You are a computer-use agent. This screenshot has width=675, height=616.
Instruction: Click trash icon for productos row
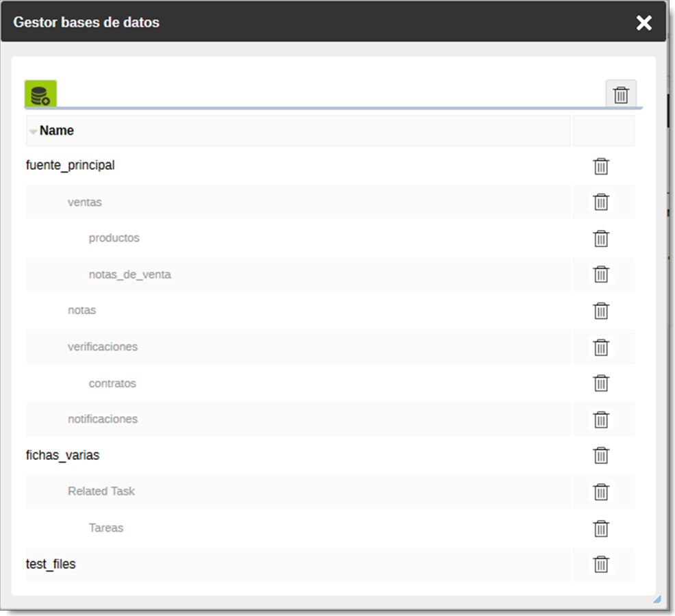(x=600, y=238)
